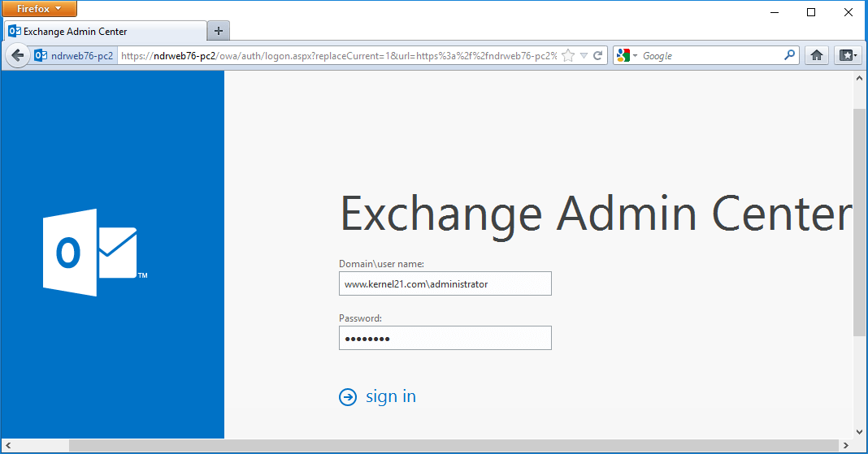Open the bookmarks menu button
The width and height of the screenshot is (868, 454).
tap(848, 55)
